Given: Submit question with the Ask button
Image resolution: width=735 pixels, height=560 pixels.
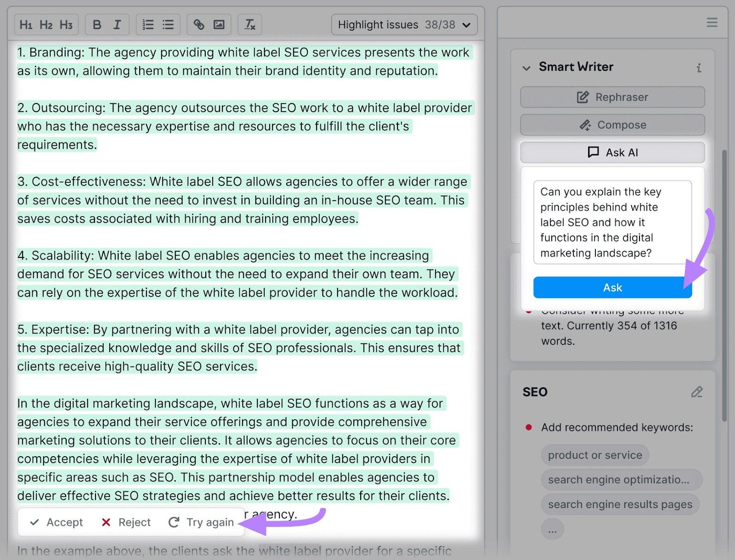Looking at the screenshot, I should 612,287.
